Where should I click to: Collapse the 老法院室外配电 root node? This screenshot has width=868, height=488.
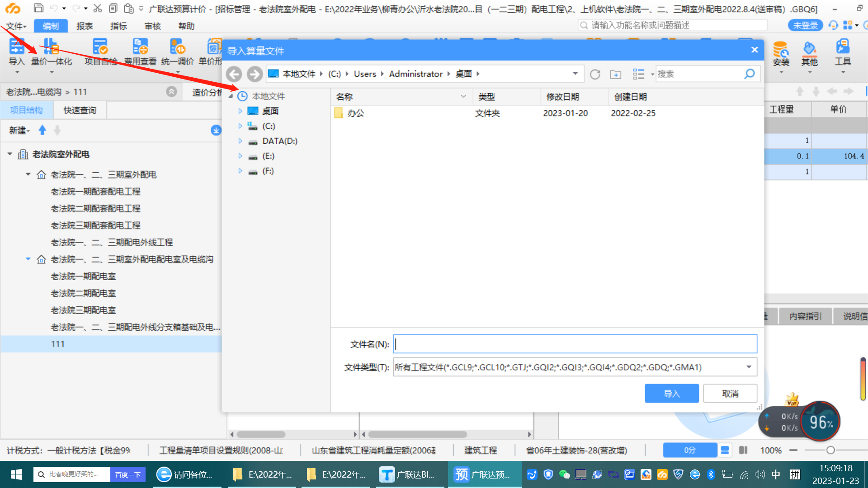(10, 154)
